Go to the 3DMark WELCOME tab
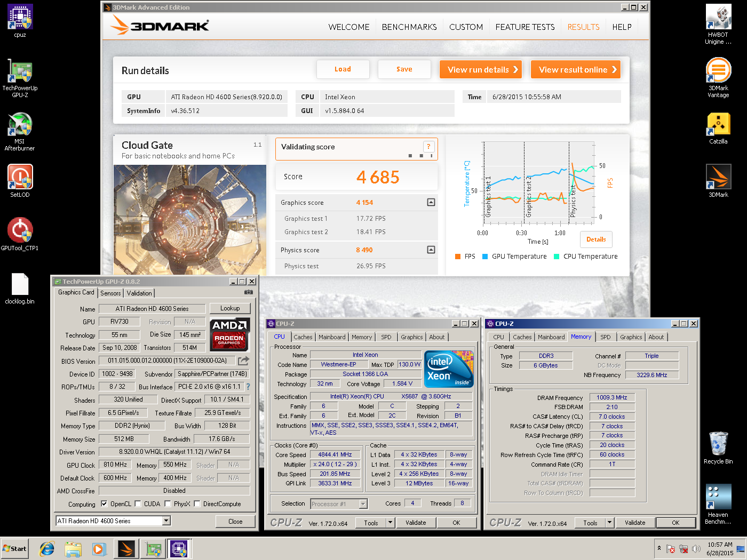Image resolution: width=747 pixels, height=560 pixels. [x=349, y=27]
